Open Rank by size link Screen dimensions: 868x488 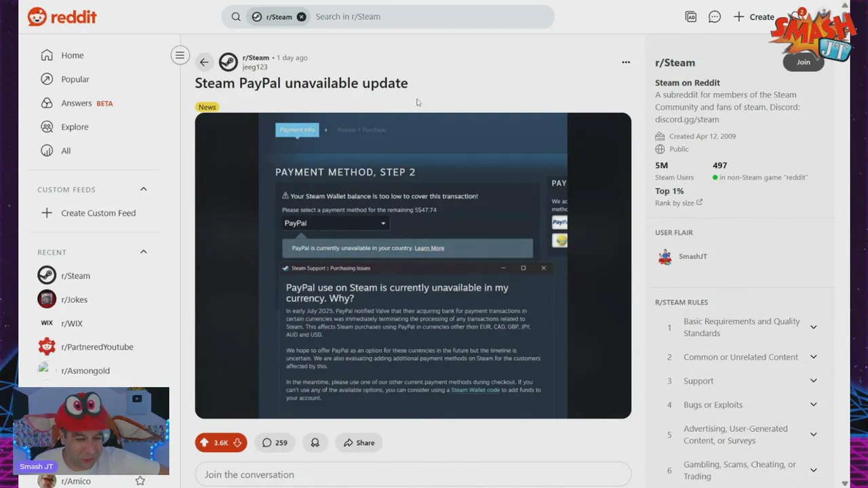point(679,203)
